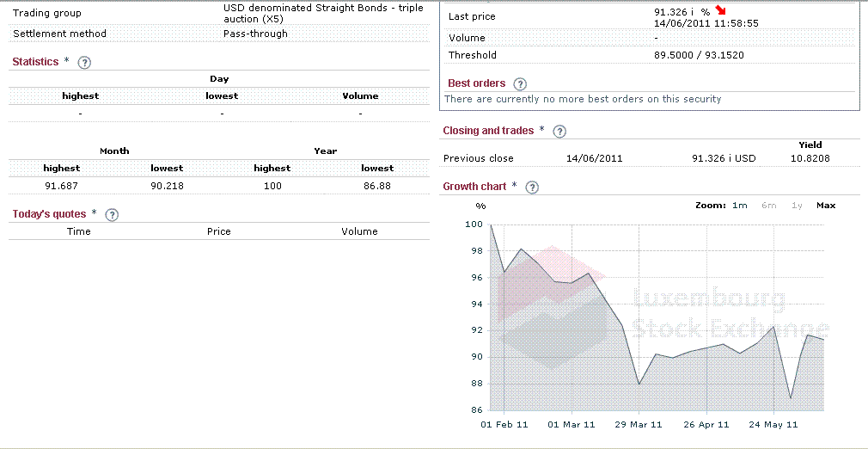The image size is (868, 449).
Task: Click the Statistics section heading
Action: click(35, 62)
